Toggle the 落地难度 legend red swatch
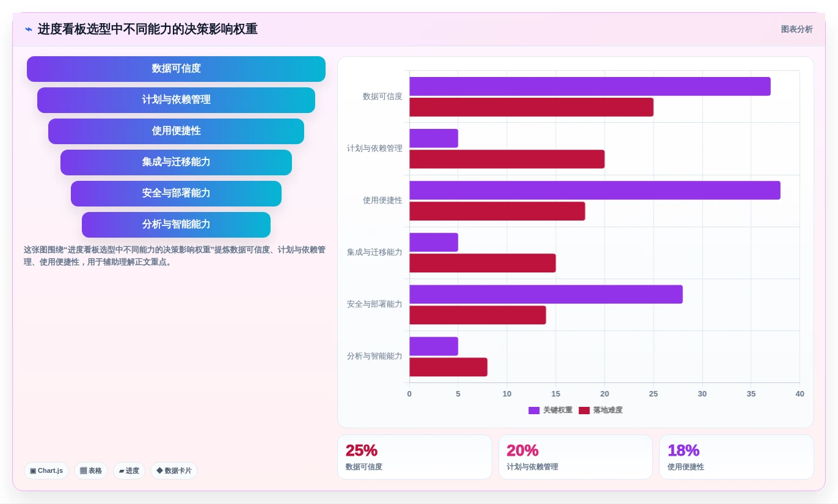The image size is (838, 504). (x=585, y=411)
